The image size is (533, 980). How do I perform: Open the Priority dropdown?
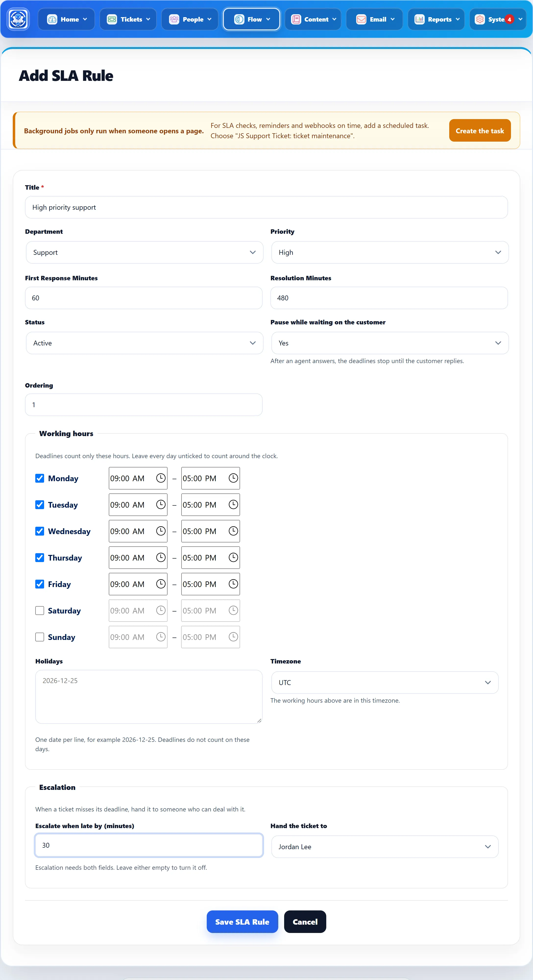pos(389,252)
